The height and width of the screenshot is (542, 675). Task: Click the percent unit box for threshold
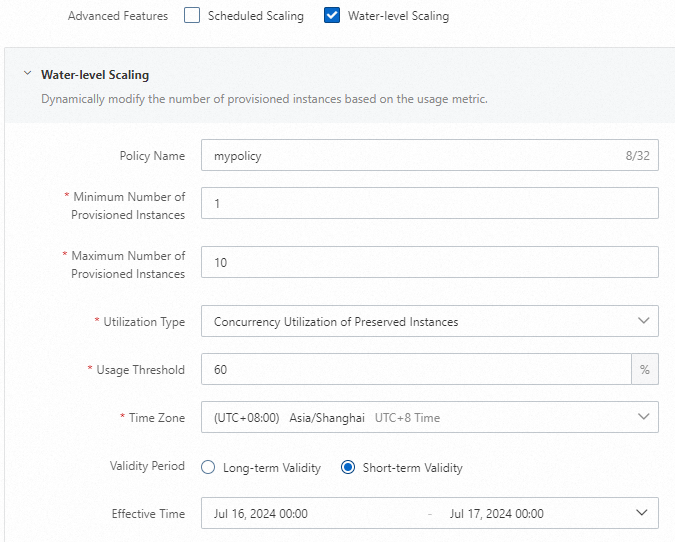(645, 370)
